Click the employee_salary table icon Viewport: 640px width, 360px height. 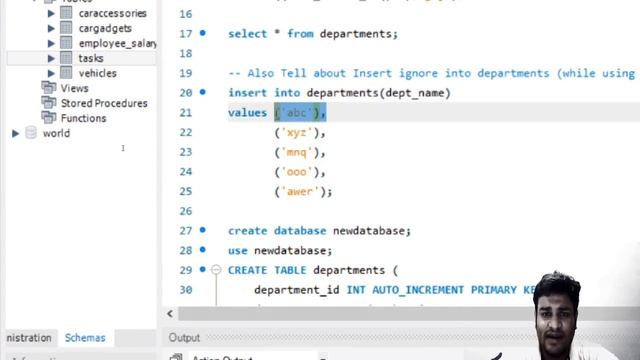[x=66, y=43]
